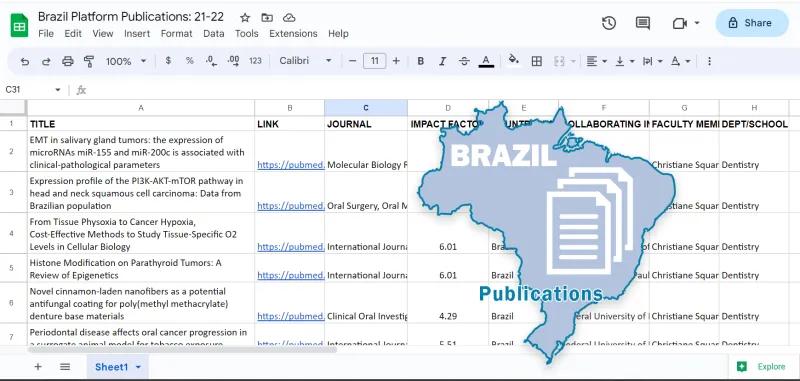Select the TITLE header cell
Screen dimensions: 800x381
point(141,124)
